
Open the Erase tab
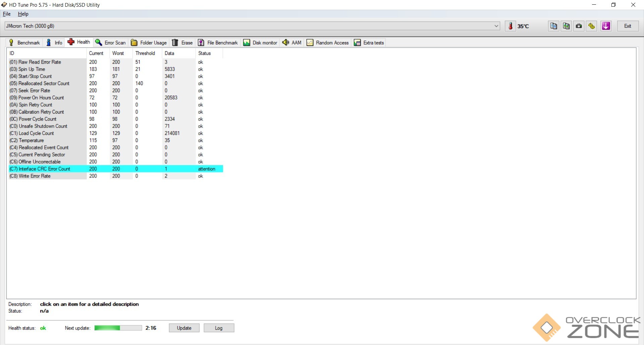[182, 43]
